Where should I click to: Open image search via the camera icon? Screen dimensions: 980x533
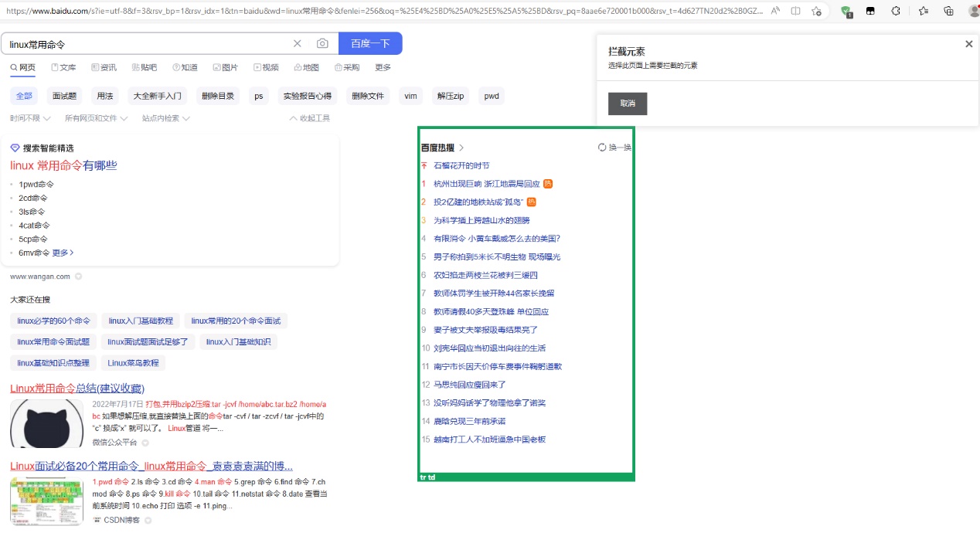point(323,44)
